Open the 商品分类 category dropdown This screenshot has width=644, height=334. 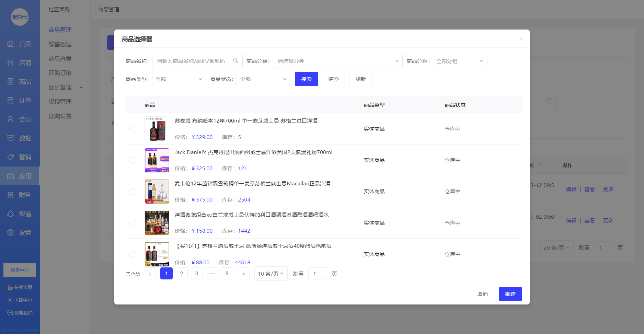(x=337, y=61)
